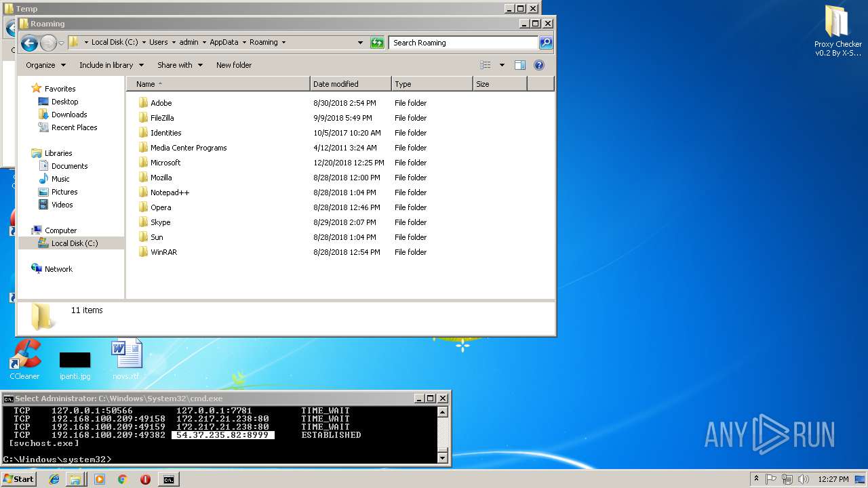Click the cmd taskbar button
This screenshot has height=488, width=868.
[x=168, y=479]
